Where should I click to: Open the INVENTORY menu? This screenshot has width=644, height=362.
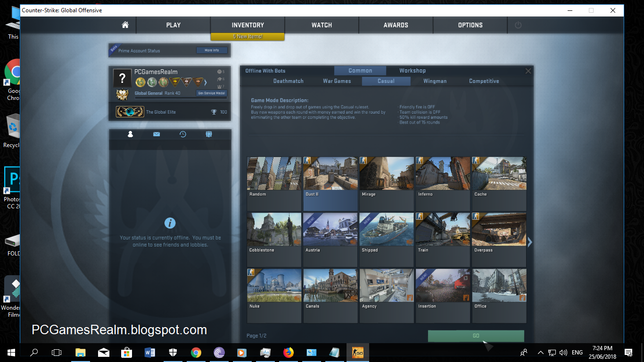[x=248, y=25]
